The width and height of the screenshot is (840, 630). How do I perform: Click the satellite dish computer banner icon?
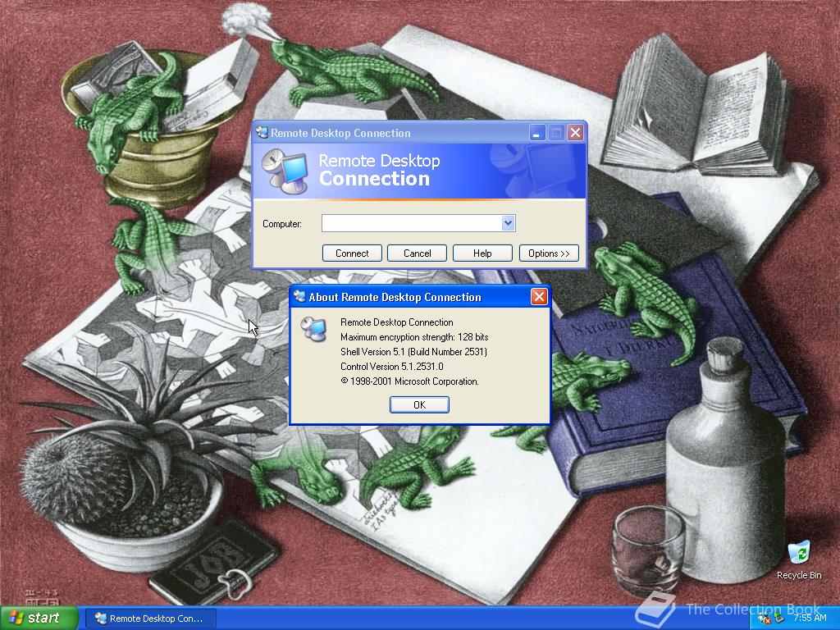click(285, 171)
